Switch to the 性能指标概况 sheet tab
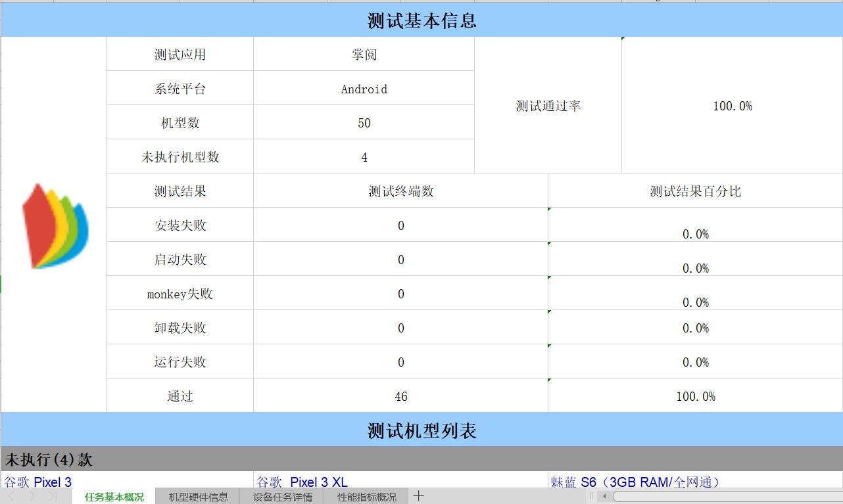The height and width of the screenshot is (504, 843). (x=366, y=497)
